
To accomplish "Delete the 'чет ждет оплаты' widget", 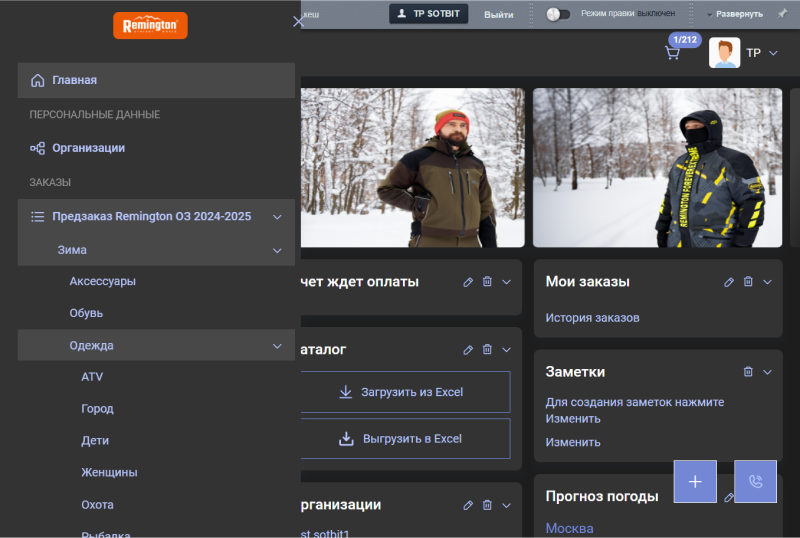I will click(487, 282).
